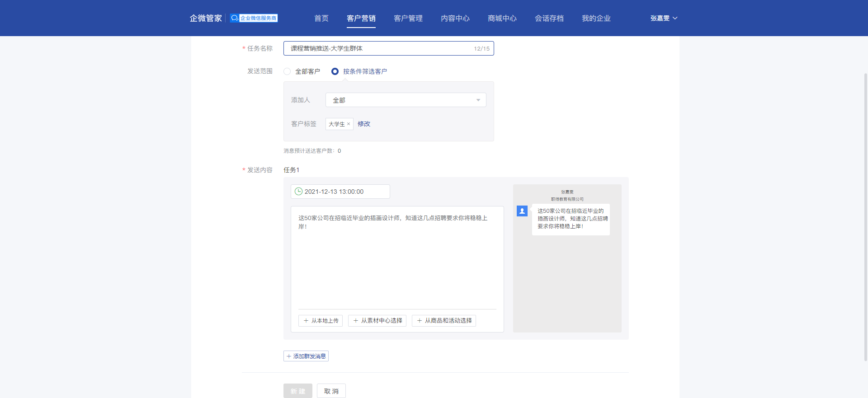Open the 添加人 dropdown showing 全部
The height and width of the screenshot is (398, 868).
pyautogui.click(x=406, y=100)
